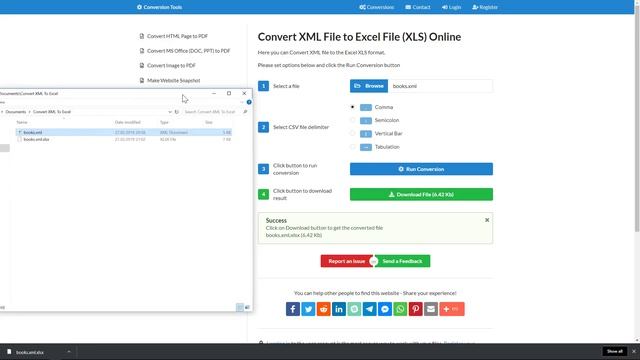Open more sharing options plus button

452,309
